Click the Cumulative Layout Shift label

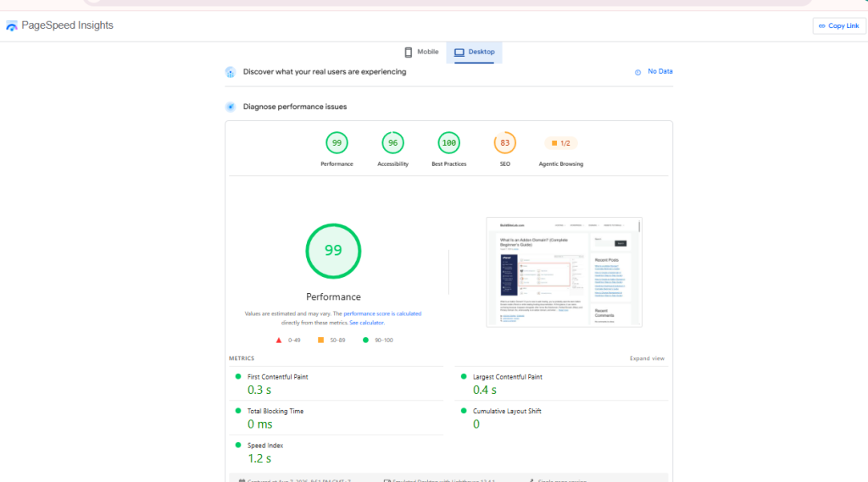(507, 411)
